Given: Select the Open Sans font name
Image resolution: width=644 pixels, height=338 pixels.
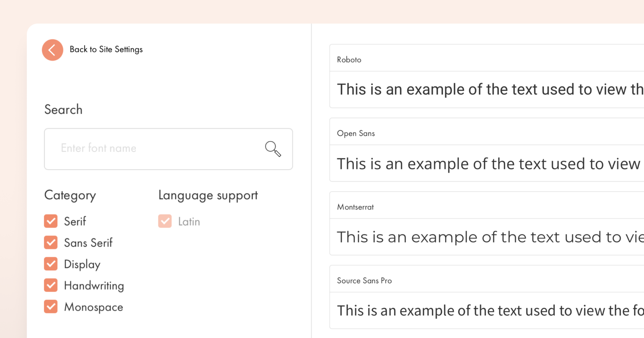Looking at the screenshot, I should 356,133.
